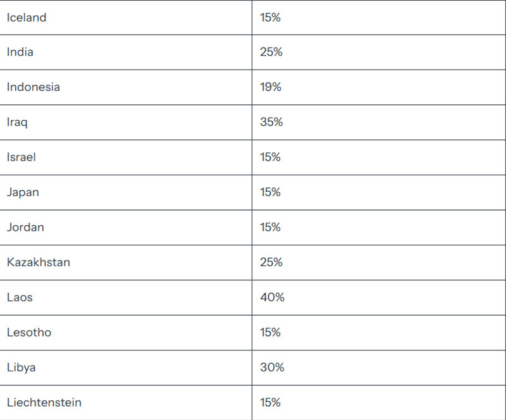Image resolution: width=506 pixels, height=420 pixels.
Task: Click the 40% value for Laos
Action: (x=273, y=297)
